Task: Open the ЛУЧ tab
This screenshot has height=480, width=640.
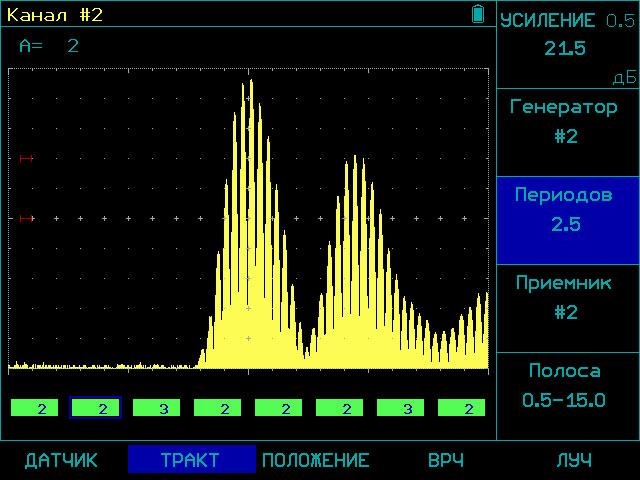Action: (573, 461)
